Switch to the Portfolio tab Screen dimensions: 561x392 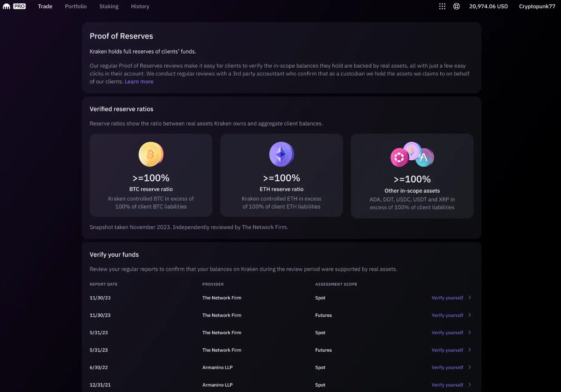pyautogui.click(x=76, y=6)
